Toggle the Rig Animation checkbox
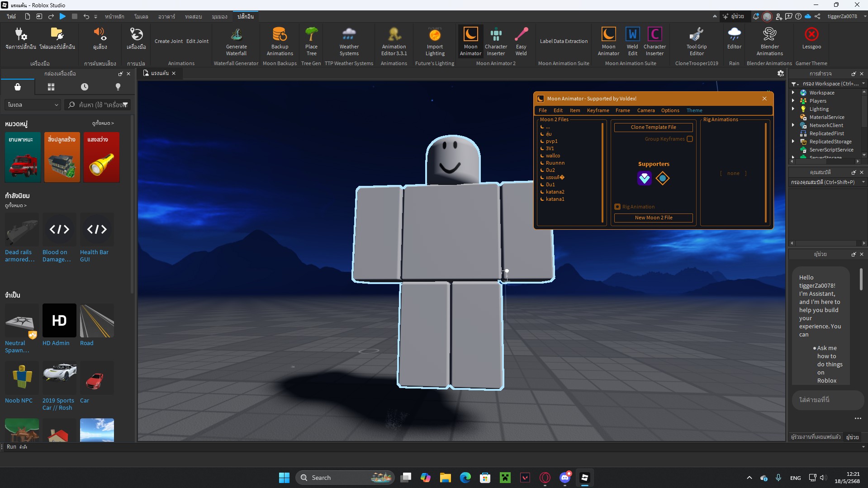 pyautogui.click(x=617, y=207)
